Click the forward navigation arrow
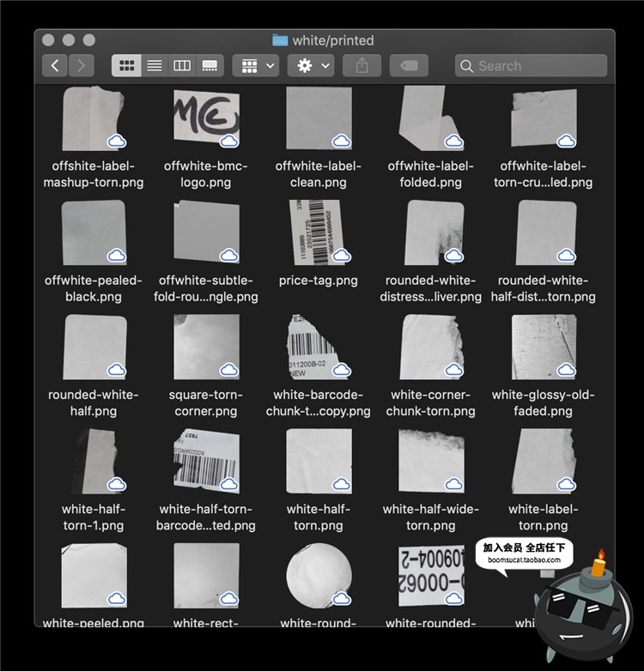This screenshot has height=671, width=644. coord(82,66)
